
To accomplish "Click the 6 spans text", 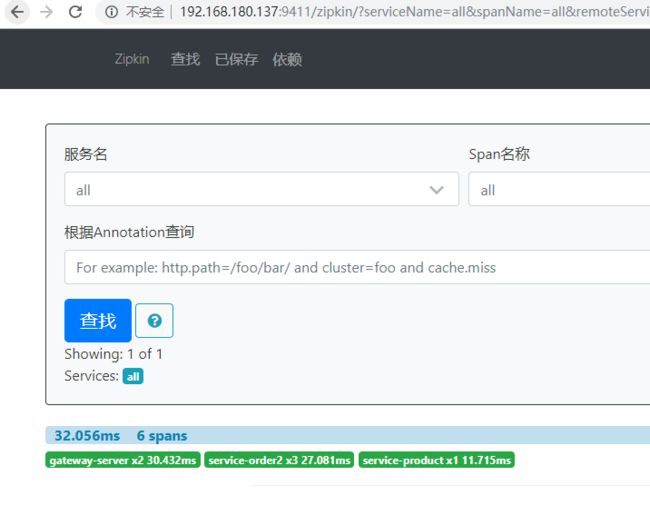I will (162, 435).
